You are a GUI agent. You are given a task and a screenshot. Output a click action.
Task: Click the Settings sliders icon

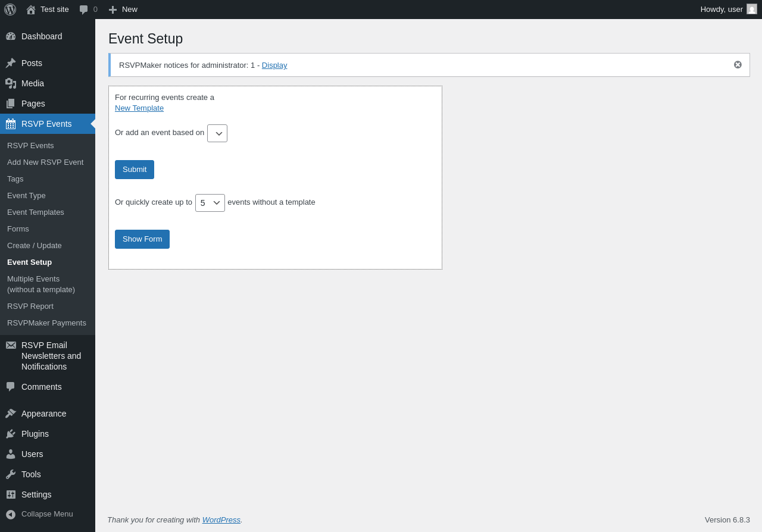click(11, 495)
